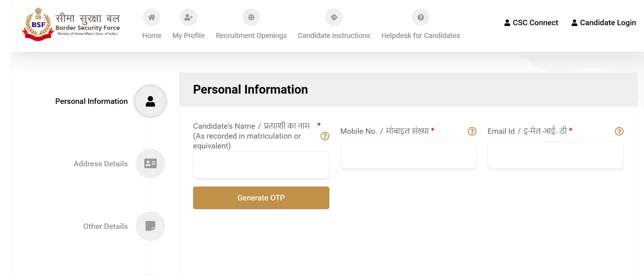Show help for Candidate's Name field
The height and width of the screenshot is (275, 644).
325,136
